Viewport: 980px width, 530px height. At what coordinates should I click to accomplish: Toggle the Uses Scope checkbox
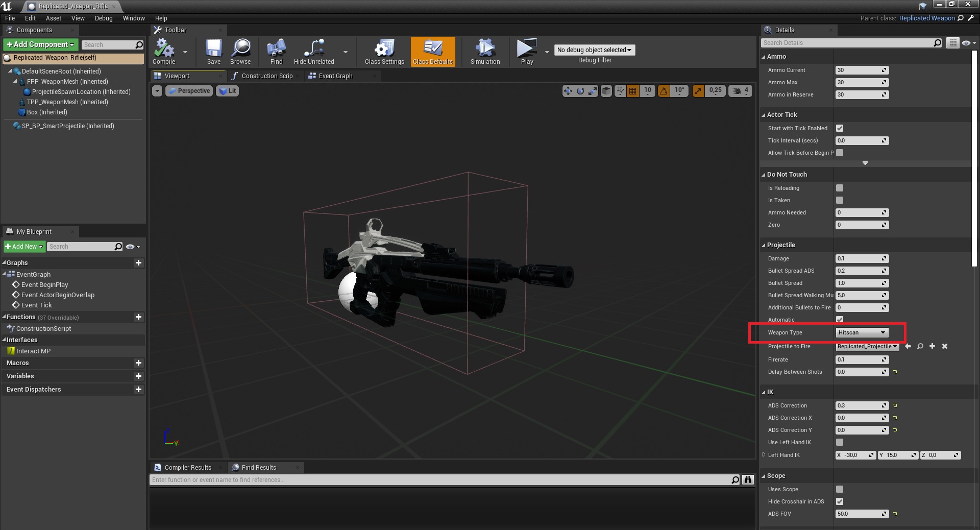pos(840,490)
